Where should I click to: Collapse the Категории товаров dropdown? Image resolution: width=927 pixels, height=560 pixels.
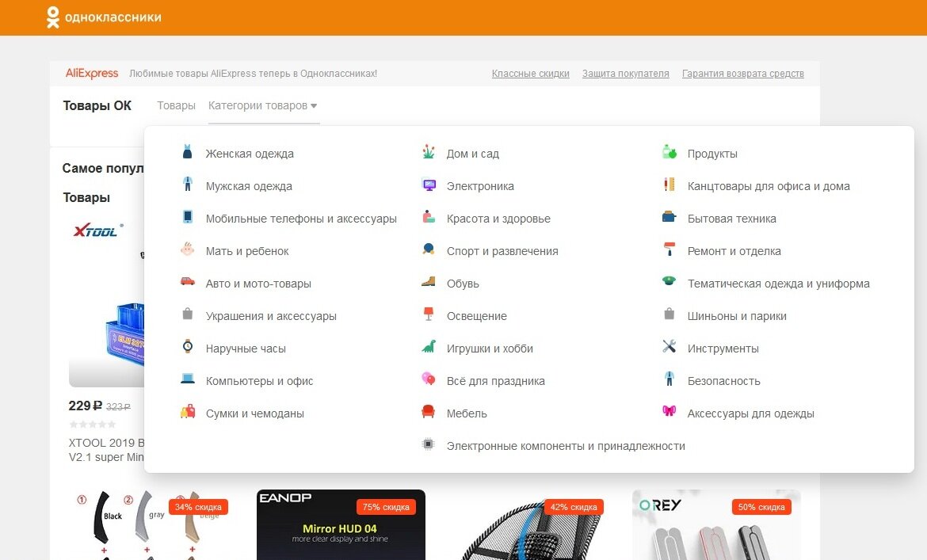263,105
